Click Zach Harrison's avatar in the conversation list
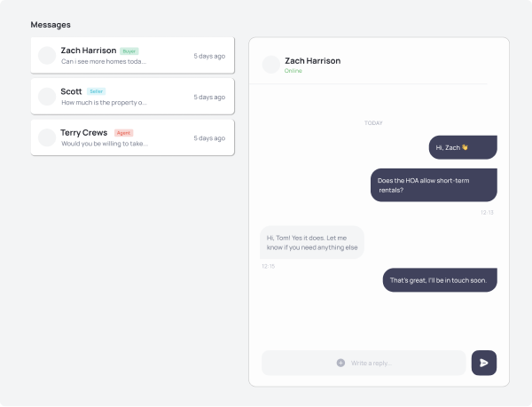The height and width of the screenshot is (407, 532). tap(47, 56)
